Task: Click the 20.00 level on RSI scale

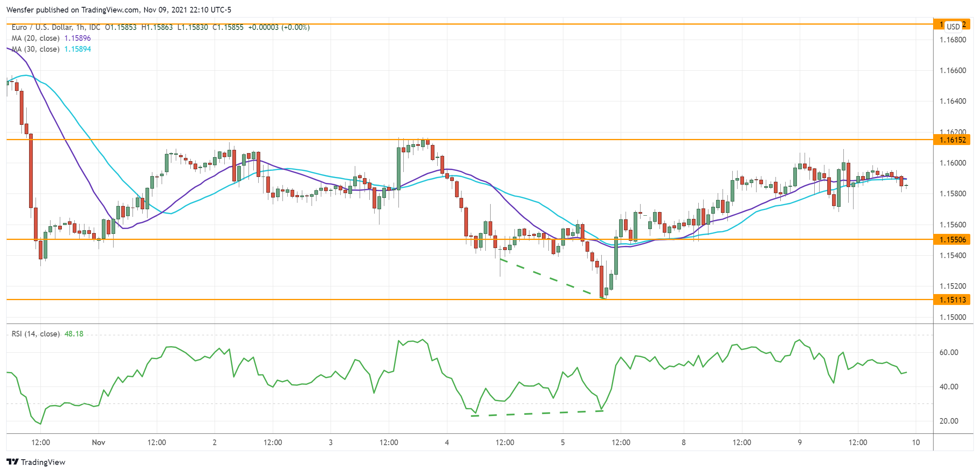Action: (948, 421)
